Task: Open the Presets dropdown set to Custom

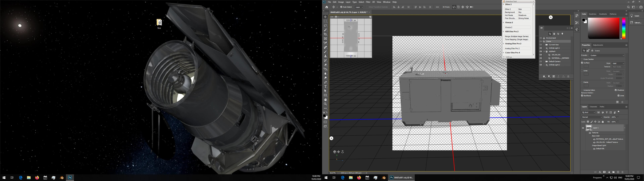Action: coord(607,55)
